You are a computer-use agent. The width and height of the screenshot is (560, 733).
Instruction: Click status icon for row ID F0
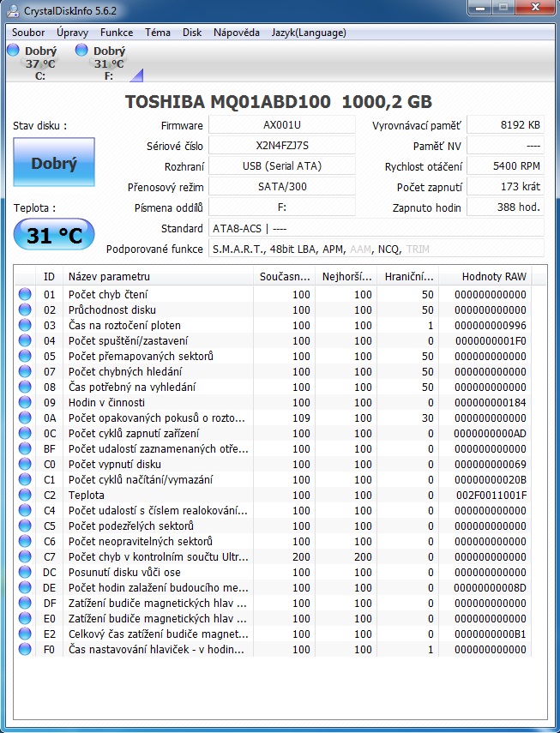click(25, 649)
